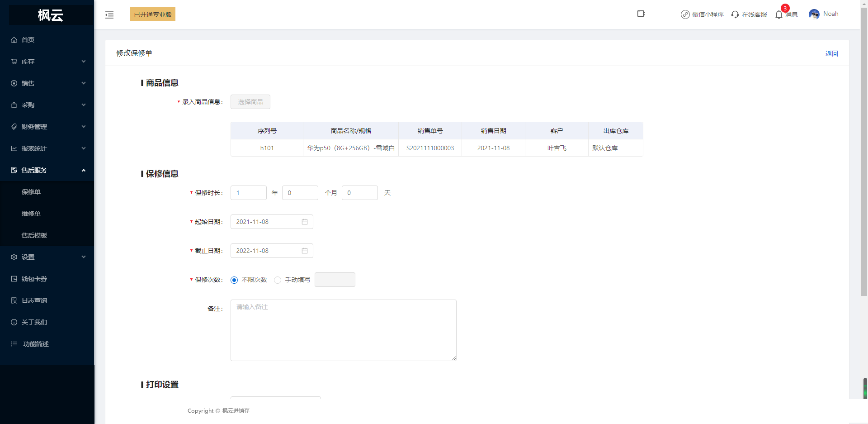This screenshot has width=868, height=424.
Task: Expand the 库存 menu chevron
Action: (84, 62)
